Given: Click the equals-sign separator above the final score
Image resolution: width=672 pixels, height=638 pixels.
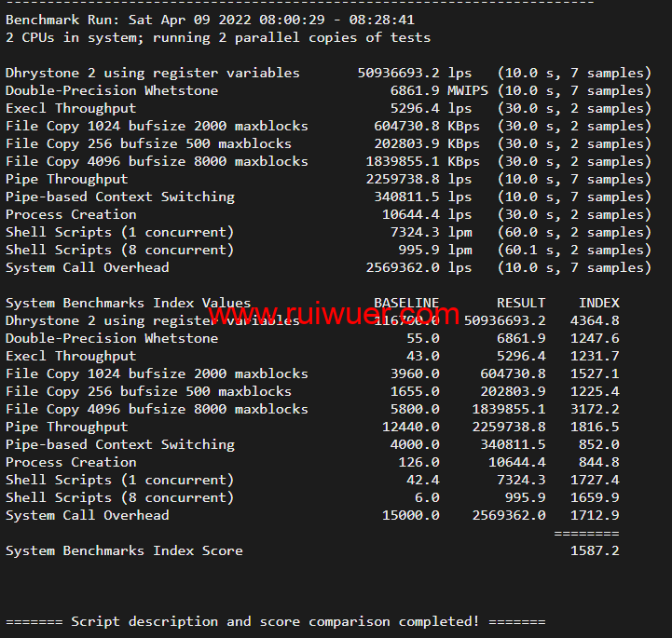Looking at the screenshot, I should tap(586, 533).
